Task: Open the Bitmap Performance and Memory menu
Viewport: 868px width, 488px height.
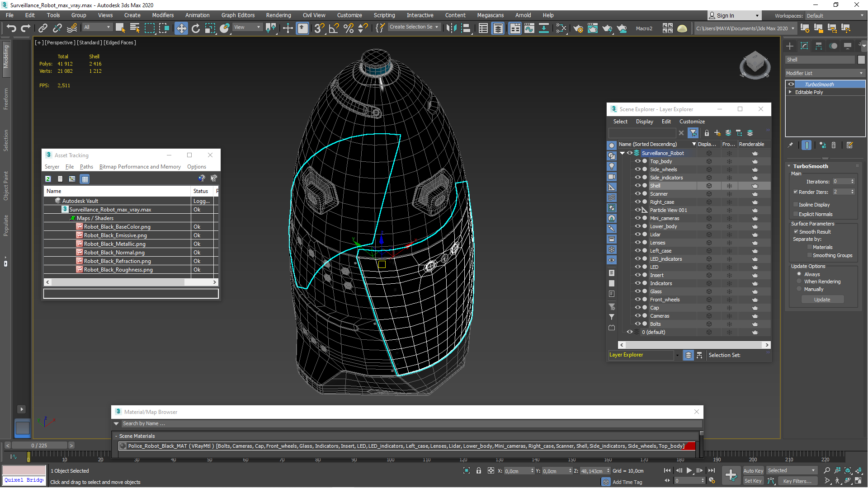Action: click(140, 167)
